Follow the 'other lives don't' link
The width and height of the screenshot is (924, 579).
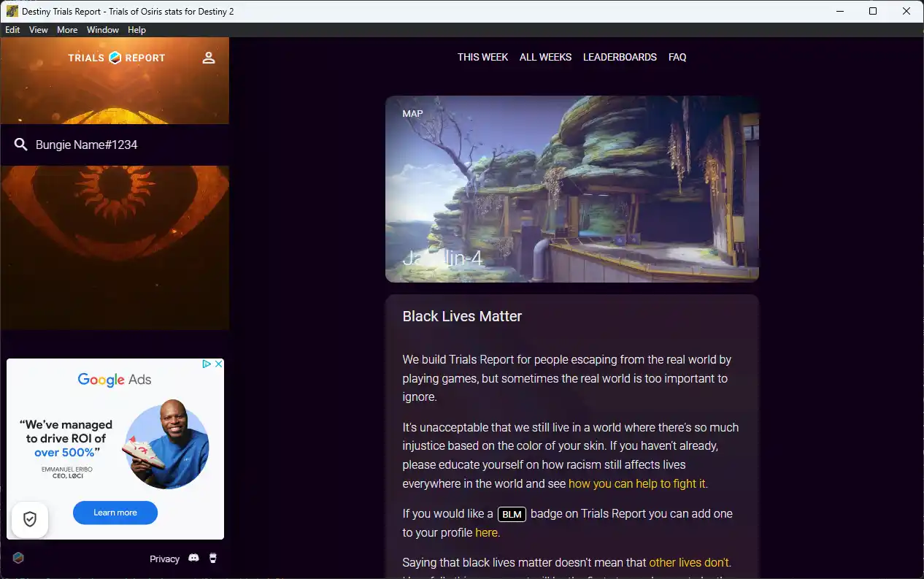click(x=689, y=562)
